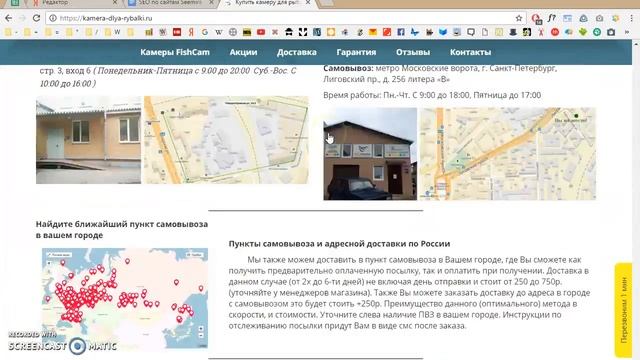Open the orange mail envelope bookmark
This screenshot has height=360, width=640.
(373, 32)
